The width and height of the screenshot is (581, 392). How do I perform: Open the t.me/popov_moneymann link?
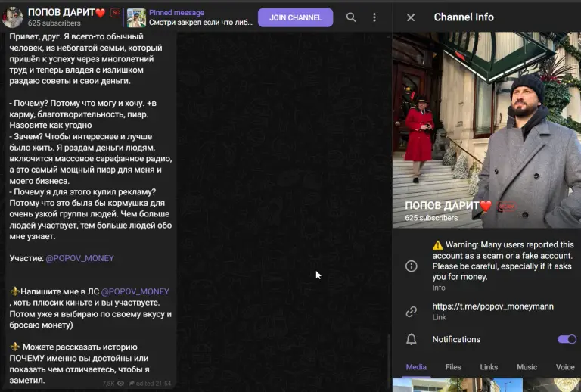492,306
